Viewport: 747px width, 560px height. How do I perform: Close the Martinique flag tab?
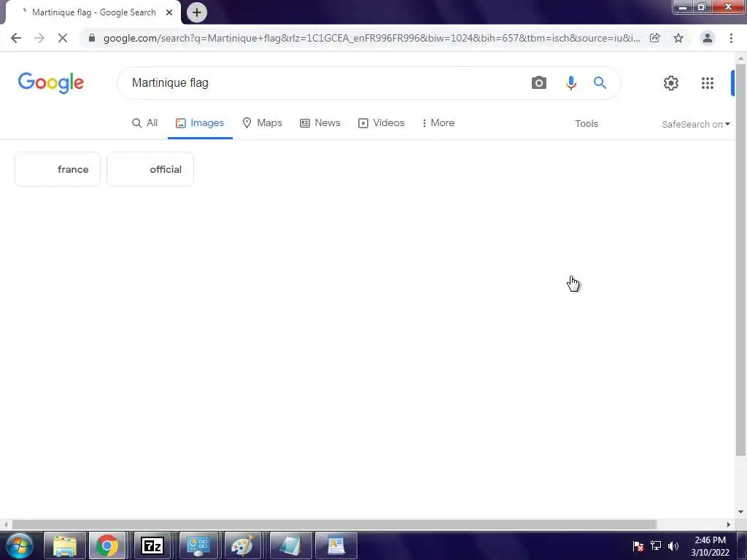tap(169, 12)
